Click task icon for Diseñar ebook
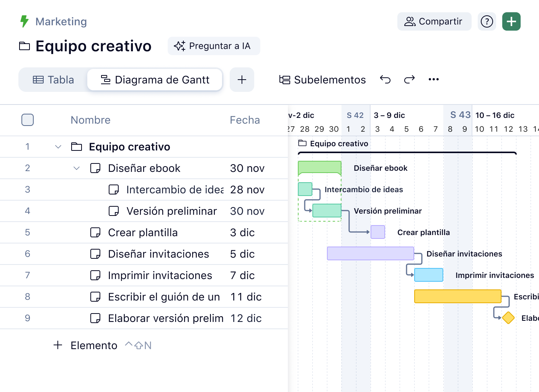 point(95,168)
